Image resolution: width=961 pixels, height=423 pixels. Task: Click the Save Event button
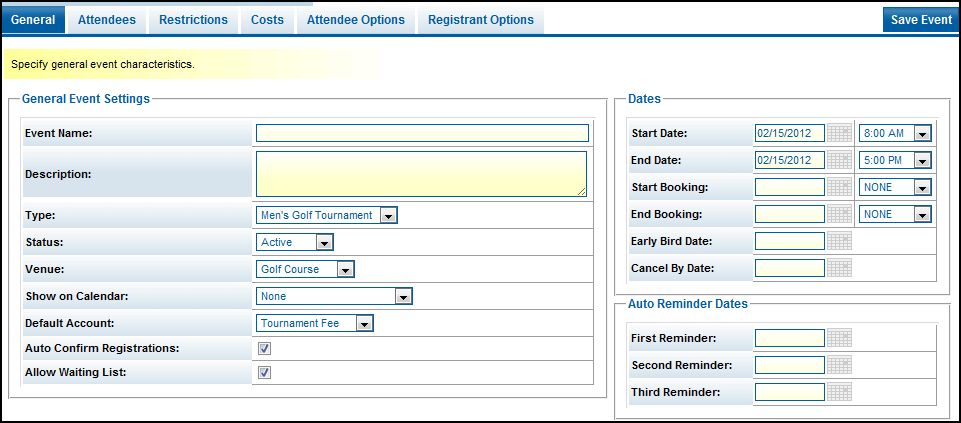tap(921, 20)
